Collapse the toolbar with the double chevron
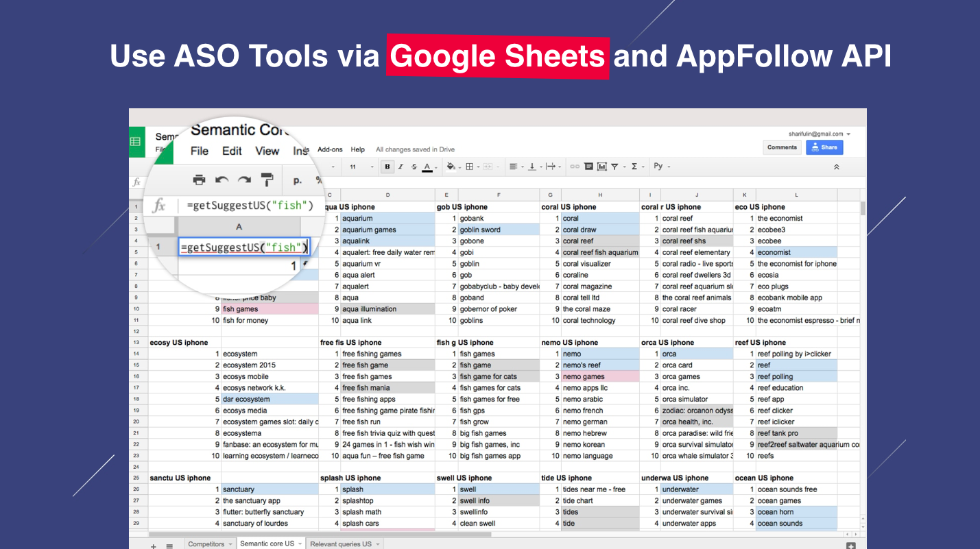The height and width of the screenshot is (549, 980). coord(836,167)
